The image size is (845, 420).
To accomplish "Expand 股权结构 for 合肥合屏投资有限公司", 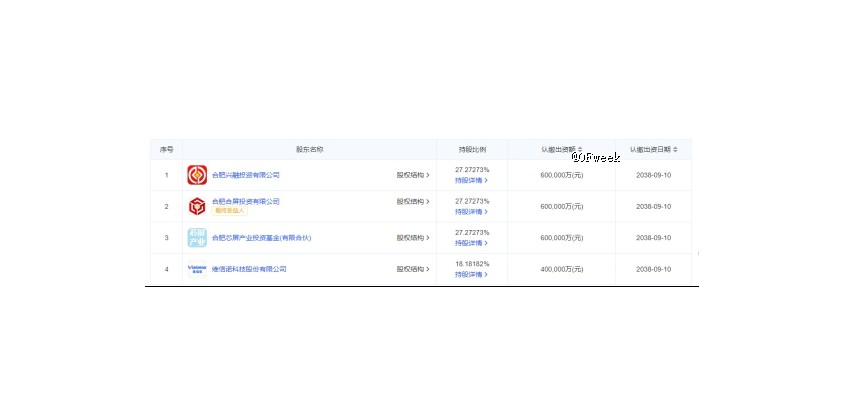I will click(413, 201).
